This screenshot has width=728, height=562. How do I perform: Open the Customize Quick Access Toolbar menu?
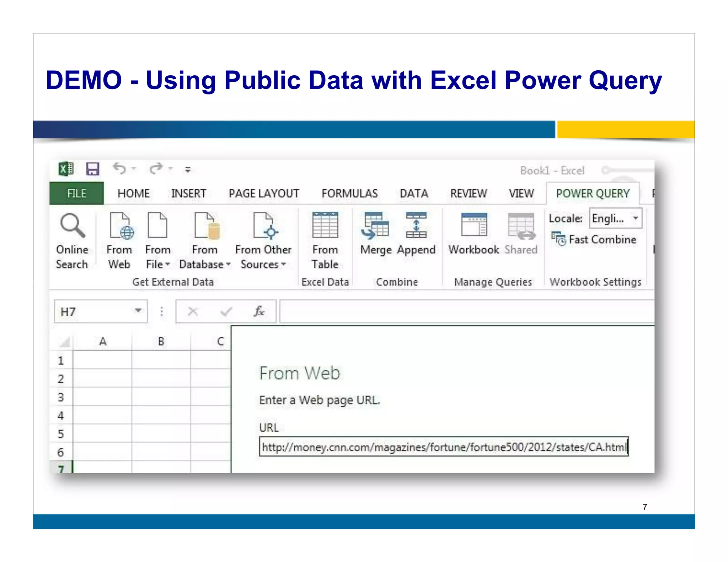pos(188,170)
